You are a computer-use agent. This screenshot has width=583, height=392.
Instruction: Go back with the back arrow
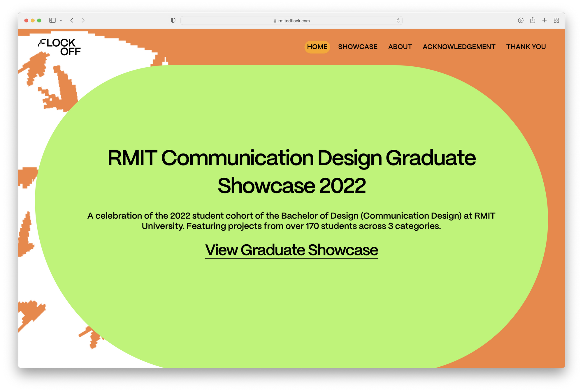(72, 20)
